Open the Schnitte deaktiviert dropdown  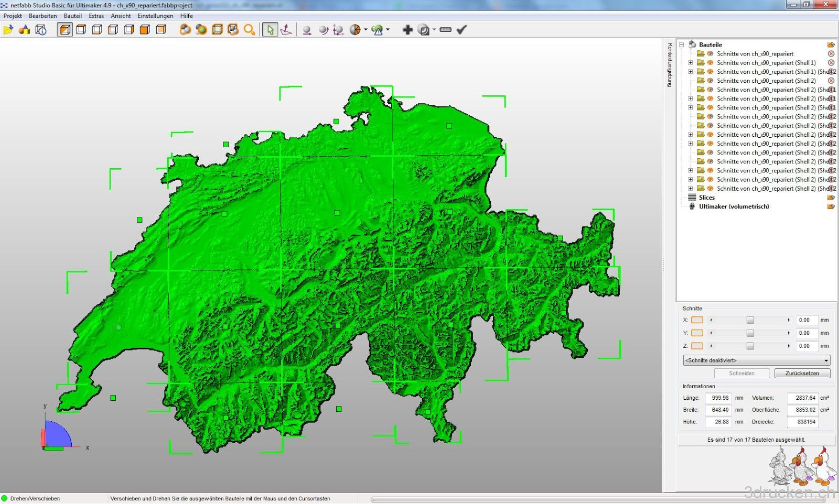(x=756, y=360)
